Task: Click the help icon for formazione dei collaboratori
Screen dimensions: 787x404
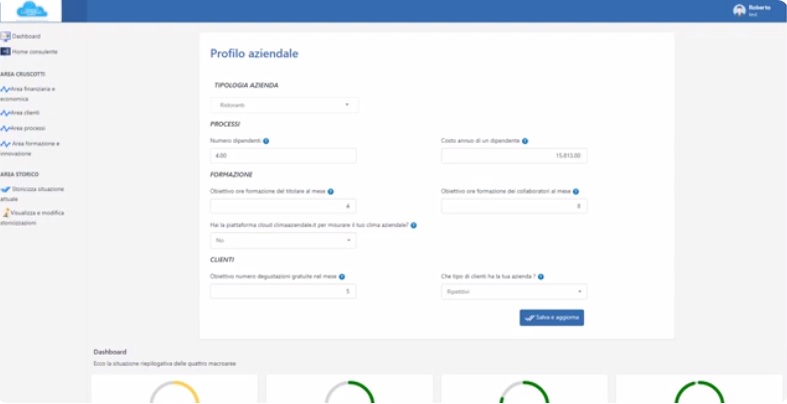Action: click(x=576, y=191)
